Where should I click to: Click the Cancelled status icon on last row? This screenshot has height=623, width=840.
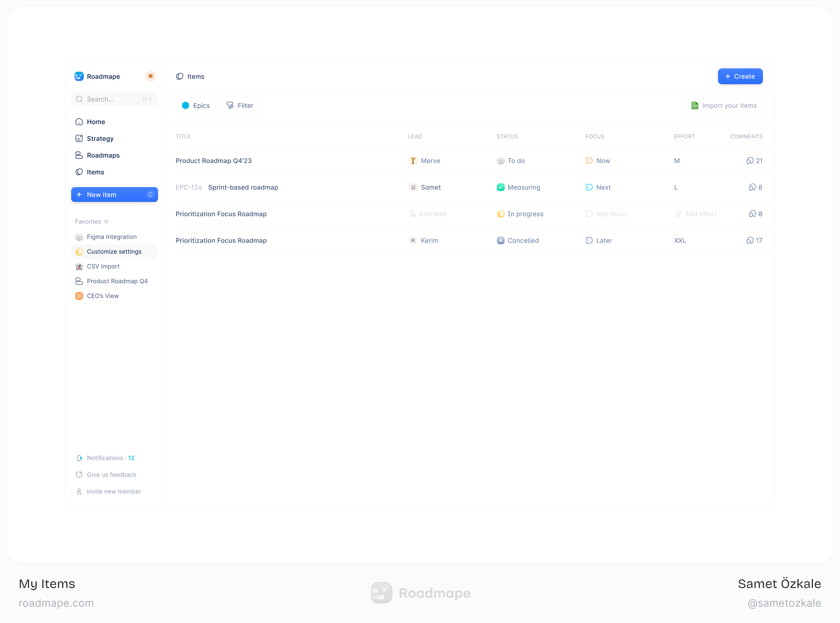point(500,240)
